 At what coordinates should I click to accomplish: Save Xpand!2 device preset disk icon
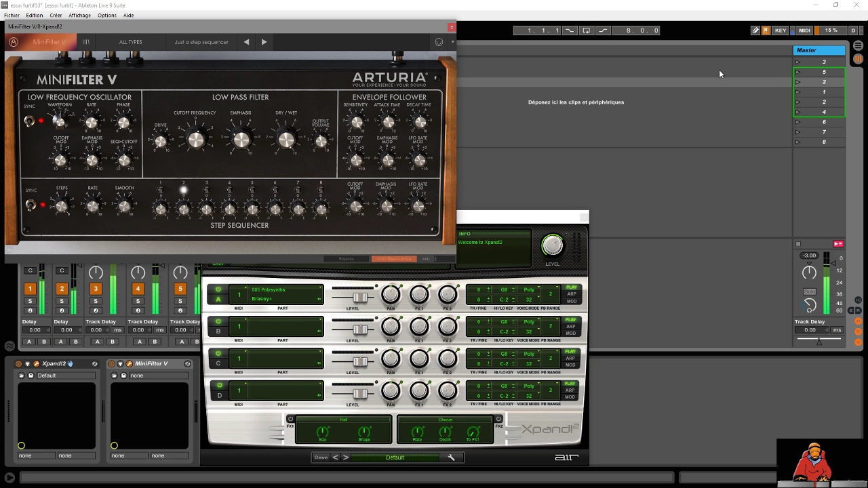coord(30,375)
